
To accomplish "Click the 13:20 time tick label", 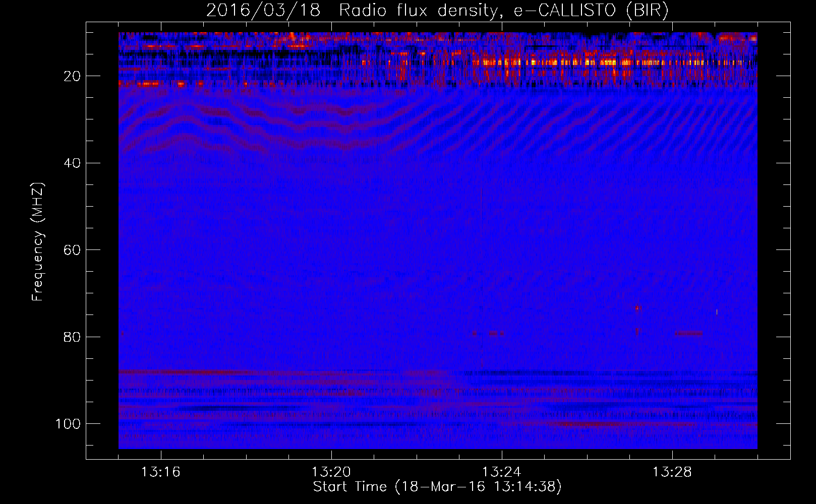I will (331, 472).
